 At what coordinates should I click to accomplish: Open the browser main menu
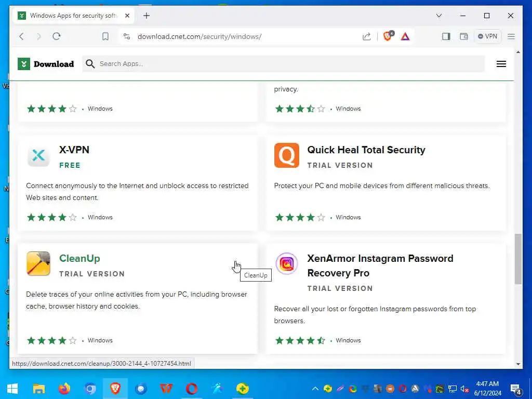pos(511,36)
